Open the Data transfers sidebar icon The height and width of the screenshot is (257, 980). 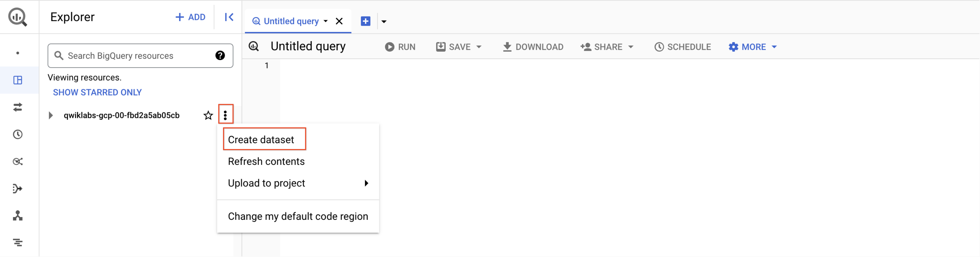tap(18, 107)
